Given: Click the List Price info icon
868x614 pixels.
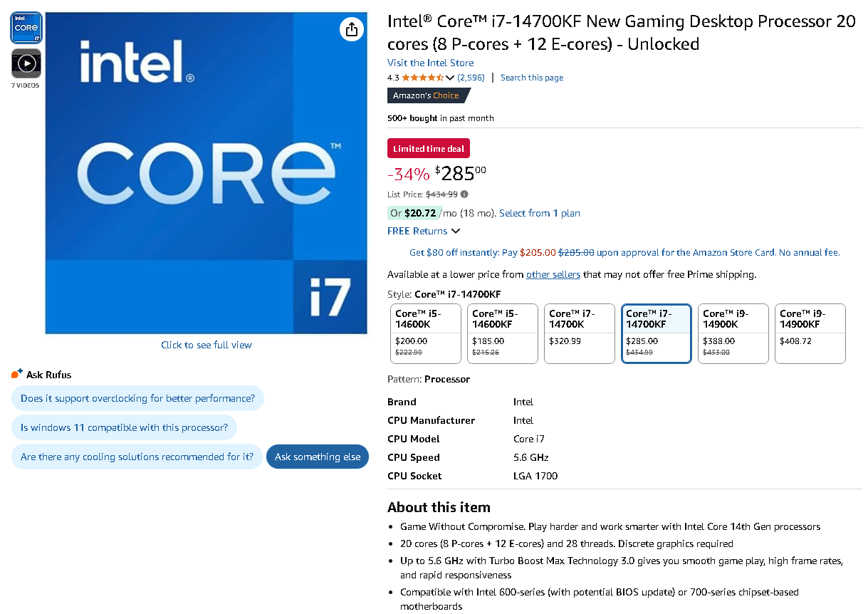Looking at the screenshot, I should click(x=464, y=194).
